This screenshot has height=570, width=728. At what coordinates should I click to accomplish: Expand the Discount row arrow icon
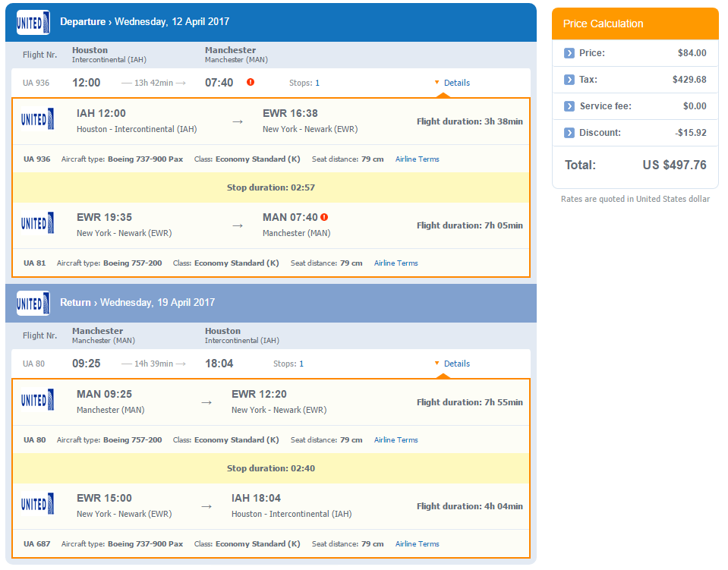569,133
